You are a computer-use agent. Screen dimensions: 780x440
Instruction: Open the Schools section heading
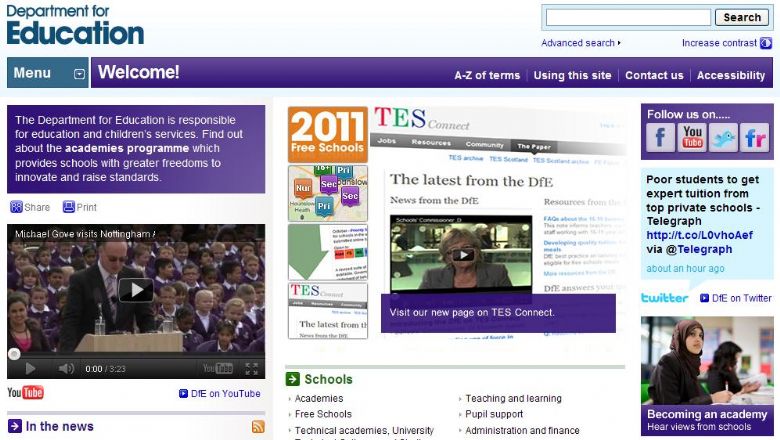point(328,379)
